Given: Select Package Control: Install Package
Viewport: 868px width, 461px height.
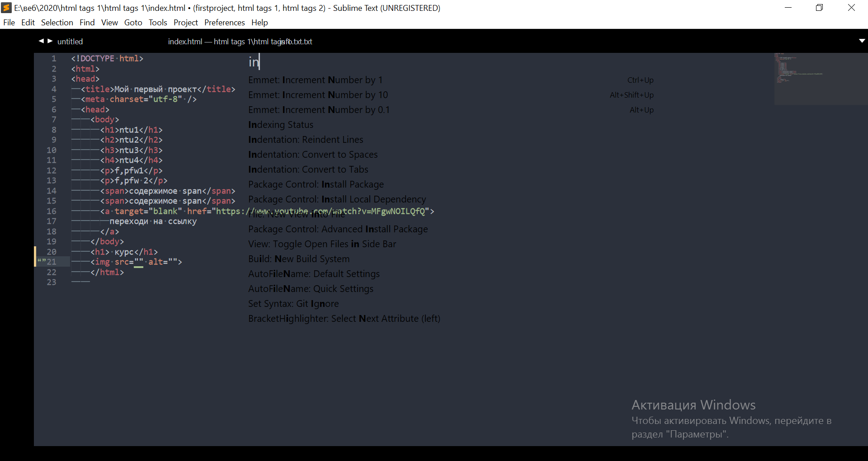Looking at the screenshot, I should coord(451,184).
